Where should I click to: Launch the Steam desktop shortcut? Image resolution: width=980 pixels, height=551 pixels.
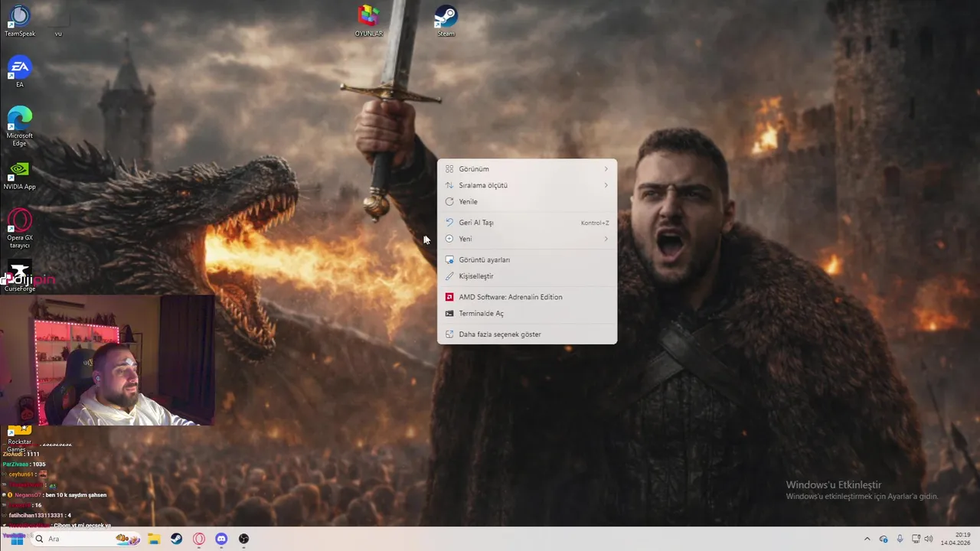point(446,21)
